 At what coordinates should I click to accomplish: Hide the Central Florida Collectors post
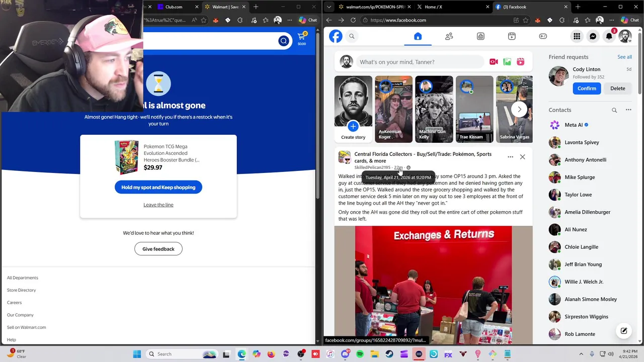point(522,157)
